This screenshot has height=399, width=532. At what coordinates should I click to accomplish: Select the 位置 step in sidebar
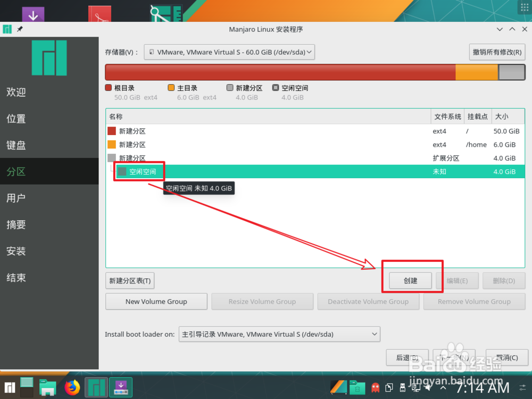click(x=49, y=119)
